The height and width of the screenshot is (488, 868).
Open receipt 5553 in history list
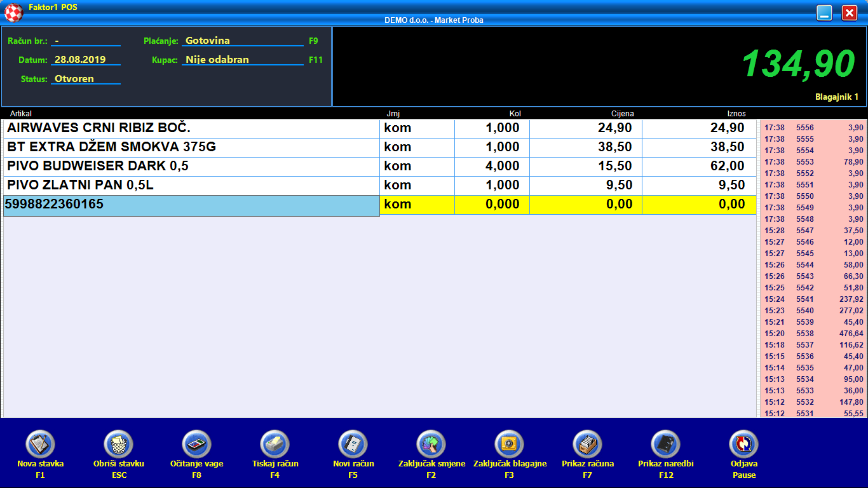pyautogui.click(x=812, y=162)
